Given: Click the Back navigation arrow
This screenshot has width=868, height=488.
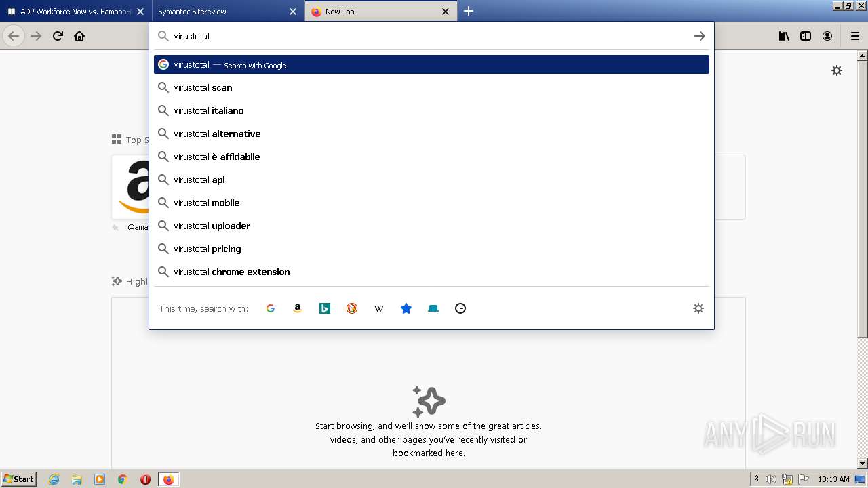Looking at the screenshot, I should (x=14, y=36).
